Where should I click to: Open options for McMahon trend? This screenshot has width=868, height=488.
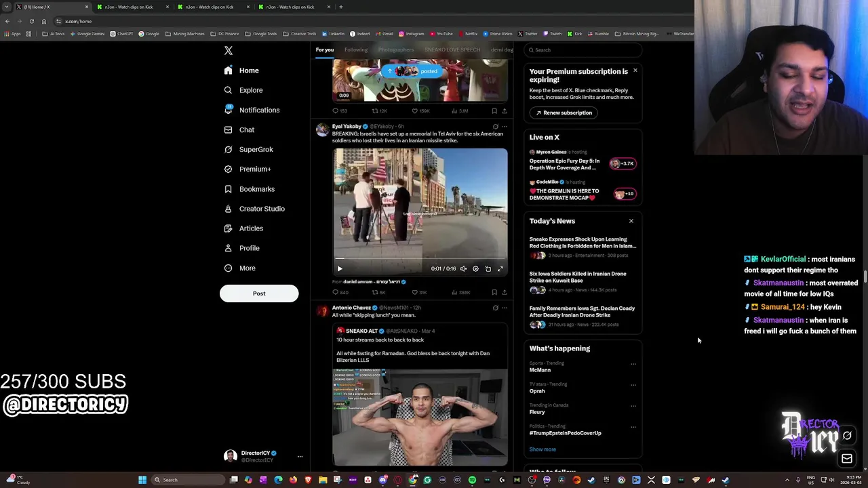[633, 364]
